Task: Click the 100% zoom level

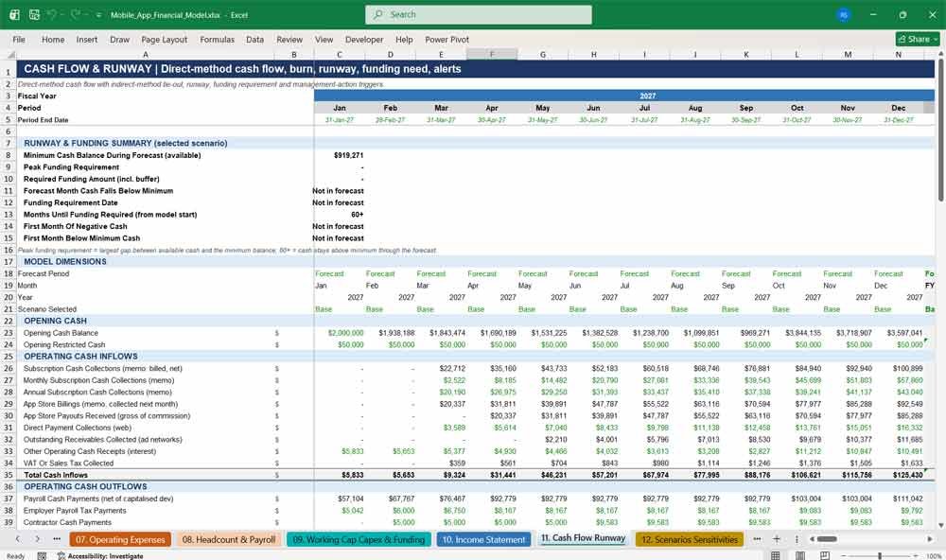Action: 934,556
